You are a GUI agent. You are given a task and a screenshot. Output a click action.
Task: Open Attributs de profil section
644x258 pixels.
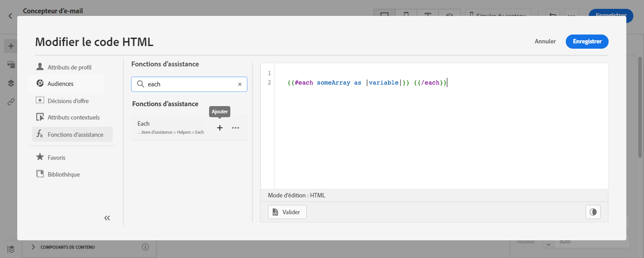(x=69, y=67)
